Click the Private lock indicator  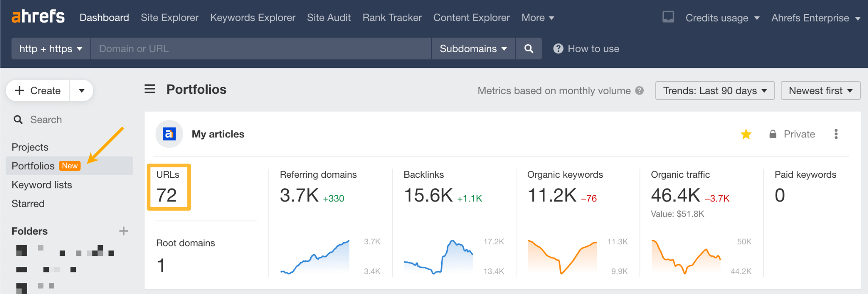792,134
